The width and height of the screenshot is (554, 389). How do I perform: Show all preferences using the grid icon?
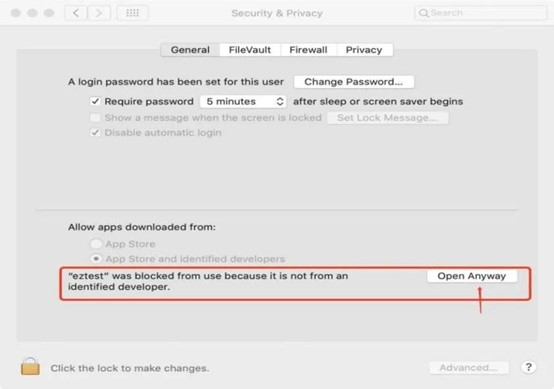132,13
